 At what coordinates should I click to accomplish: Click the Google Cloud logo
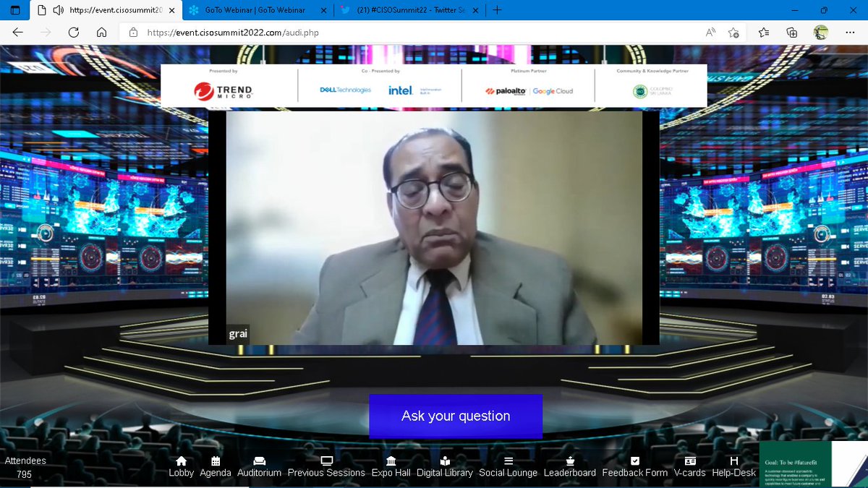pos(553,91)
